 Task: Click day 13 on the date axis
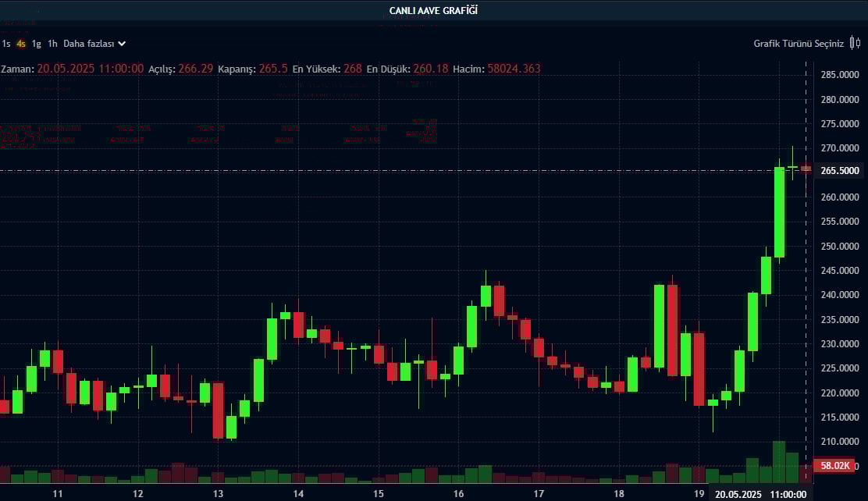(218, 494)
